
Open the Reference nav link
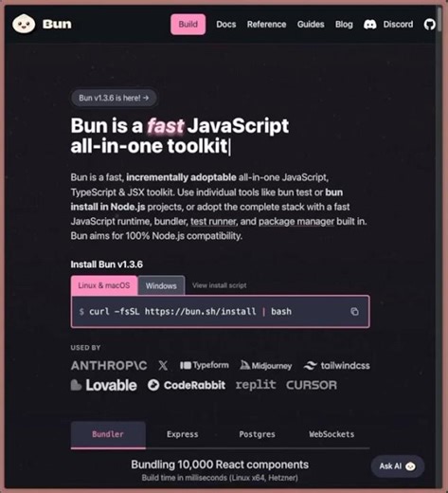[266, 25]
